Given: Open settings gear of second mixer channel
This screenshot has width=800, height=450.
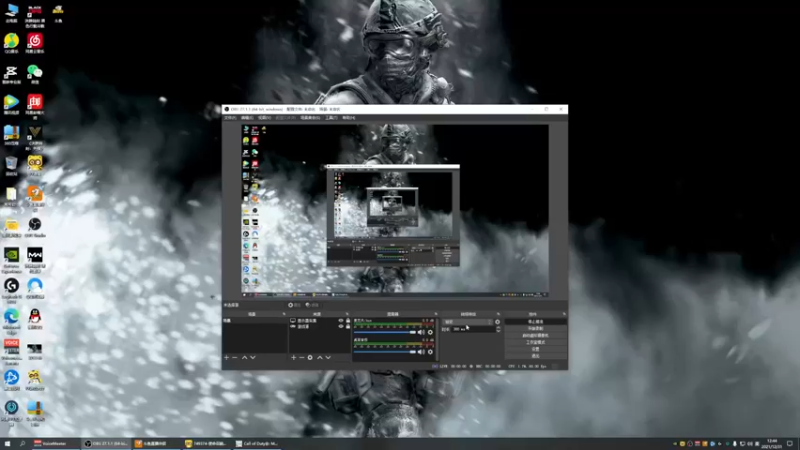Looking at the screenshot, I should (430, 352).
